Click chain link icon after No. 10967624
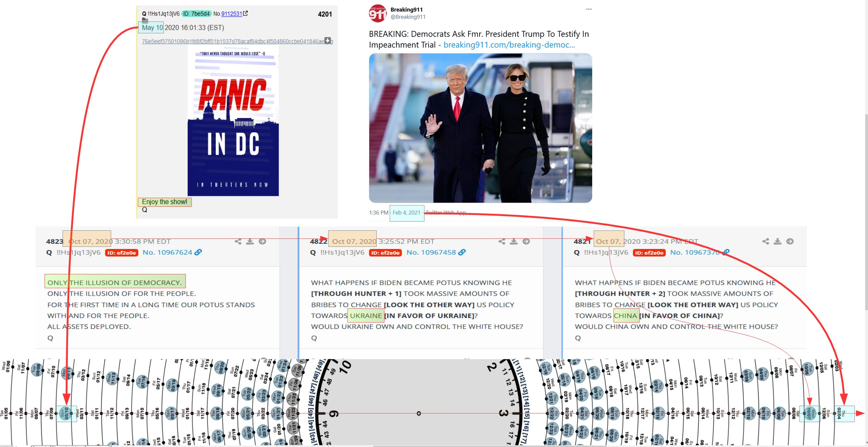The width and height of the screenshot is (868, 447). (198, 252)
